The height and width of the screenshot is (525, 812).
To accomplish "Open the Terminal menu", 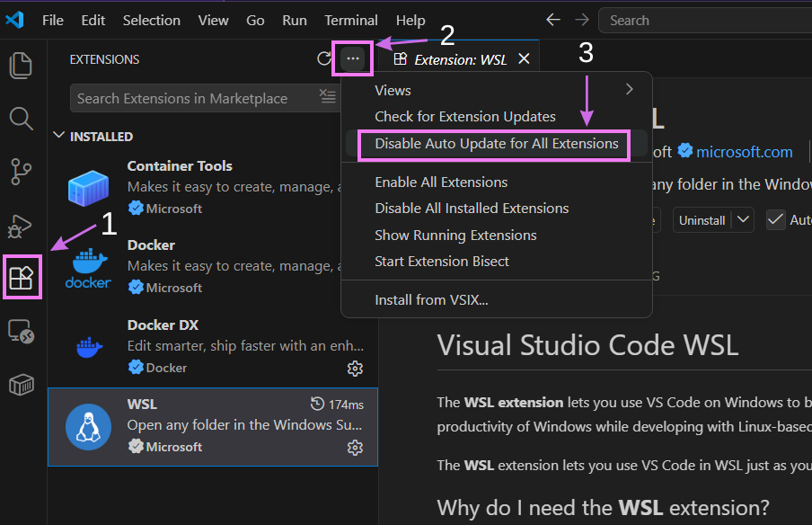I will click(x=351, y=20).
